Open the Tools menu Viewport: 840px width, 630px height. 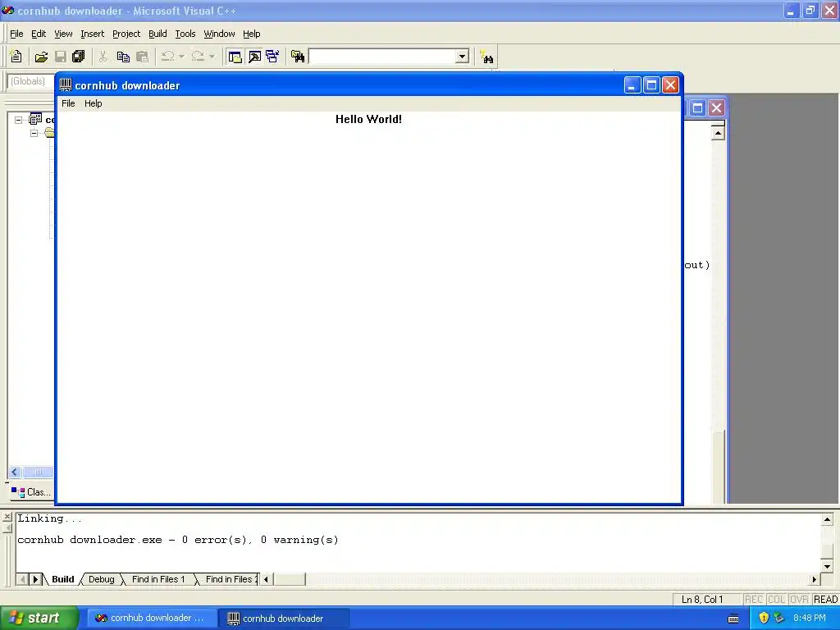185,34
